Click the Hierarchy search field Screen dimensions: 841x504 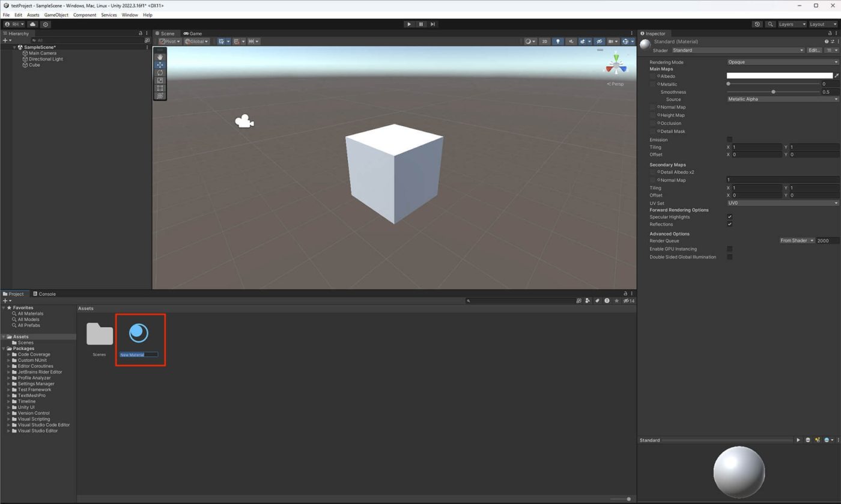pos(87,40)
